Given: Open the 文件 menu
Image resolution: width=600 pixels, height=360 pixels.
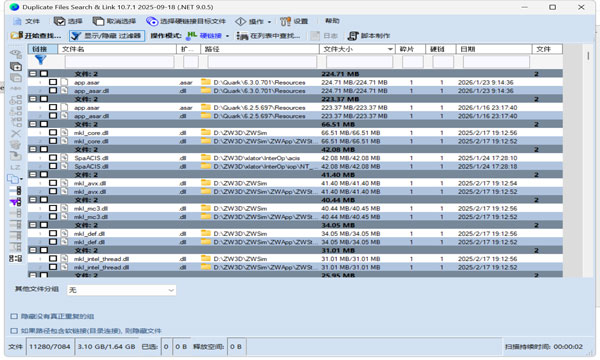Looking at the screenshot, I should [x=26, y=21].
